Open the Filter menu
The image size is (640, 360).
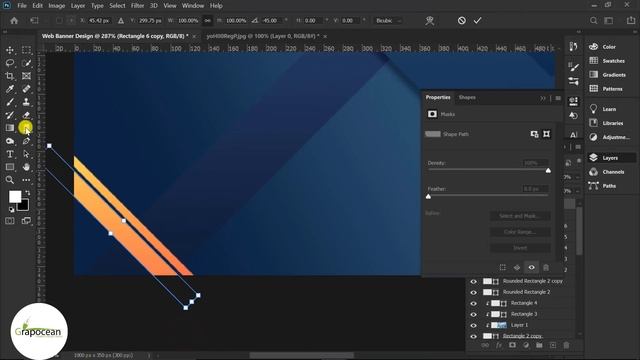coord(137,6)
